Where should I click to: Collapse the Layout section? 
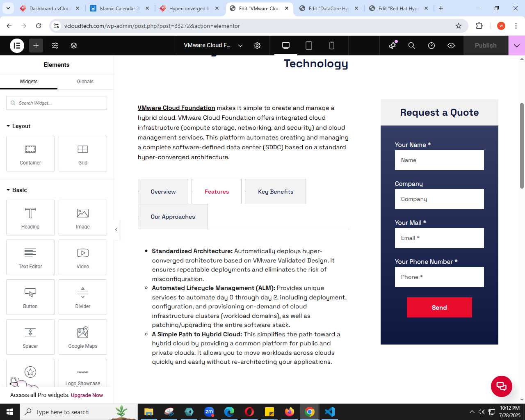coord(18,126)
